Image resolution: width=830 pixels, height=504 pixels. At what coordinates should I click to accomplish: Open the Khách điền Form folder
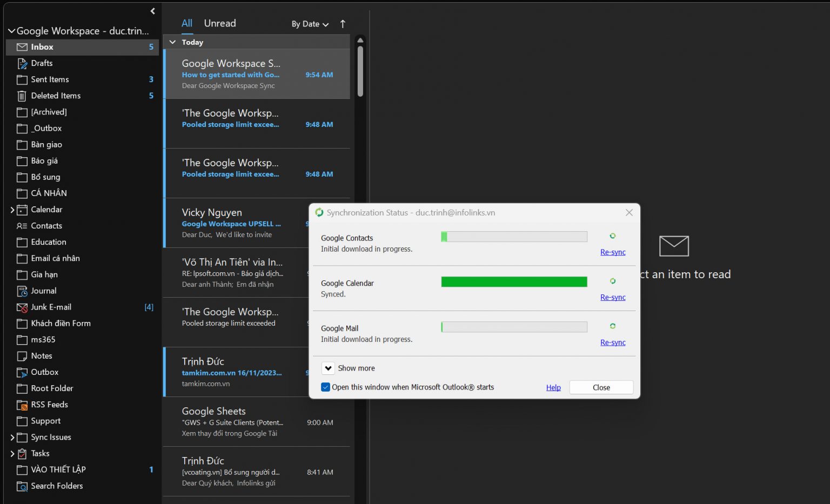[82, 324]
